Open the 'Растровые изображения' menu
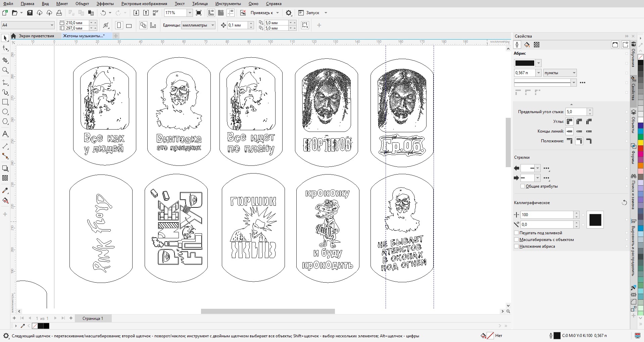644x342 pixels. [x=144, y=4]
